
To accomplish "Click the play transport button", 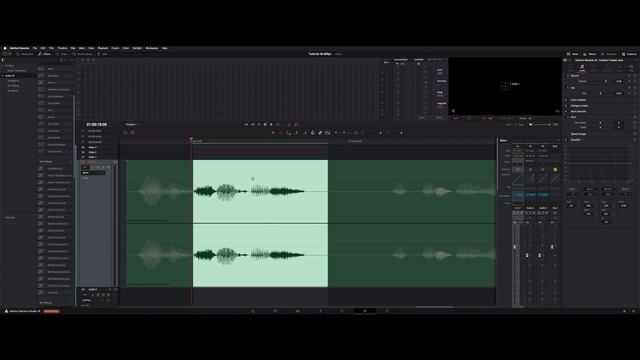I will tap(259, 124).
